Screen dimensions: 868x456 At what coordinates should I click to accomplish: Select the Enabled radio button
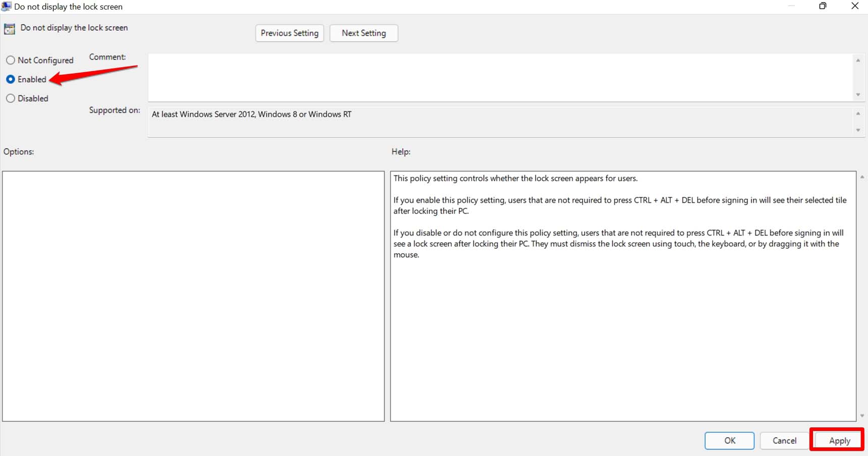click(x=10, y=79)
